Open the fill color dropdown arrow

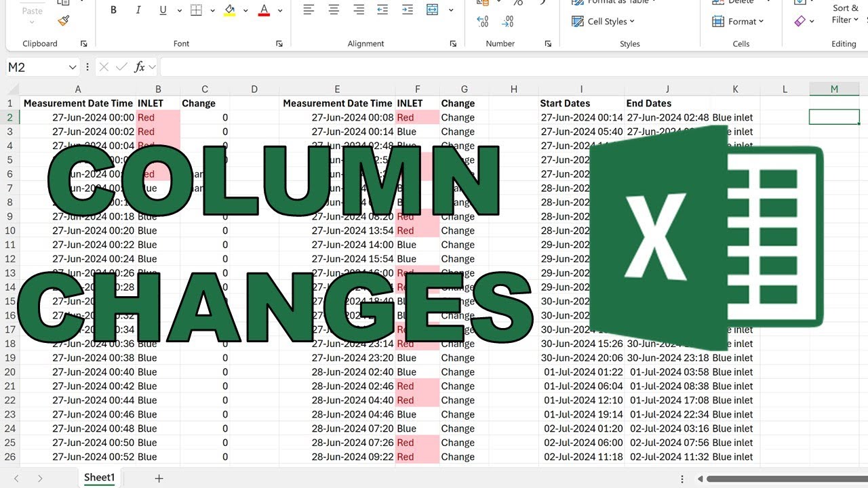[x=245, y=10]
